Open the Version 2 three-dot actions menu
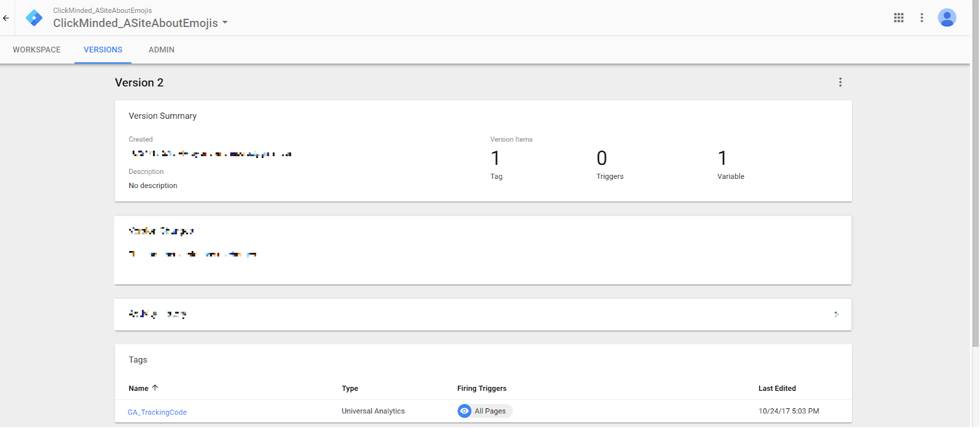Screen dimensions: 980x428 pyautogui.click(x=840, y=82)
